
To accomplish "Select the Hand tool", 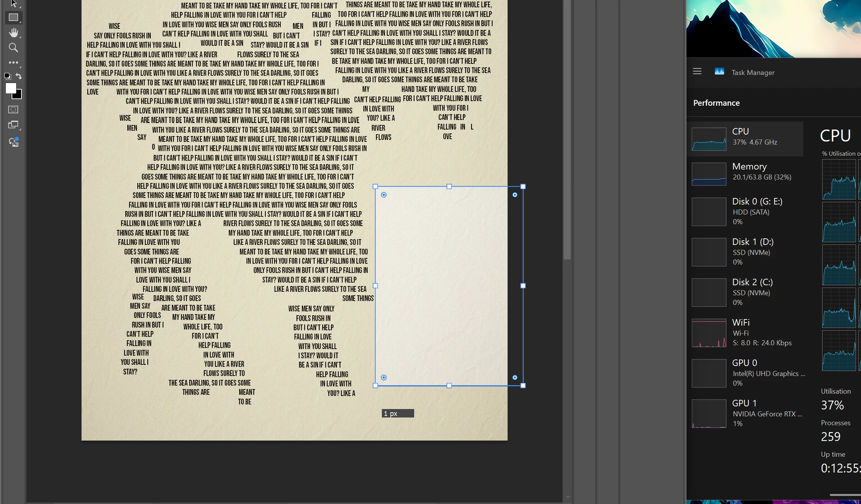I will (x=13, y=33).
